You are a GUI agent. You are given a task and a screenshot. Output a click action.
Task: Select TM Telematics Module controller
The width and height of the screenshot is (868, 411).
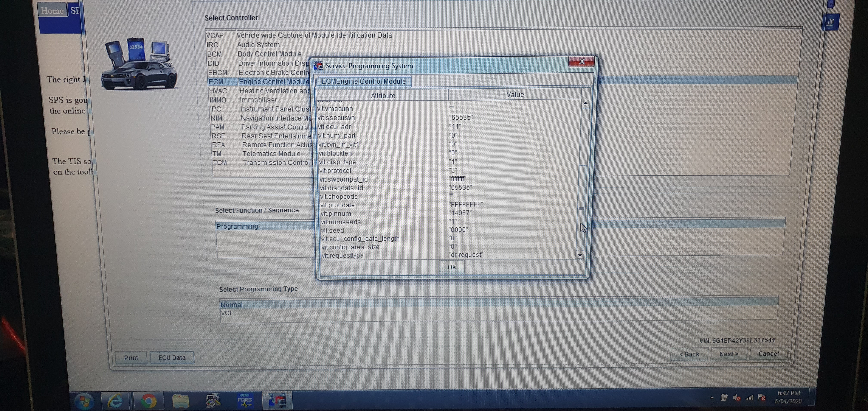point(256,154)
